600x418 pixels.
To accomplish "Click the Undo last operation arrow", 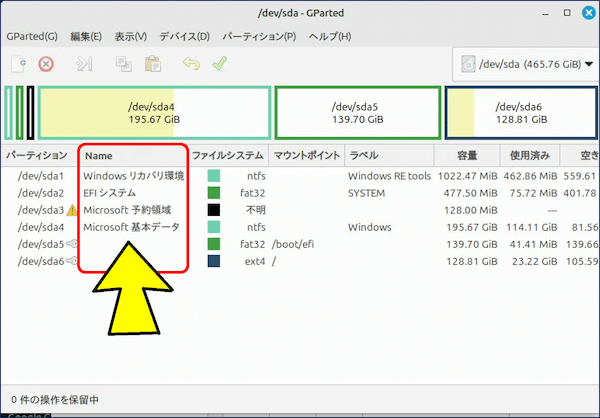I will pos(192,64).
